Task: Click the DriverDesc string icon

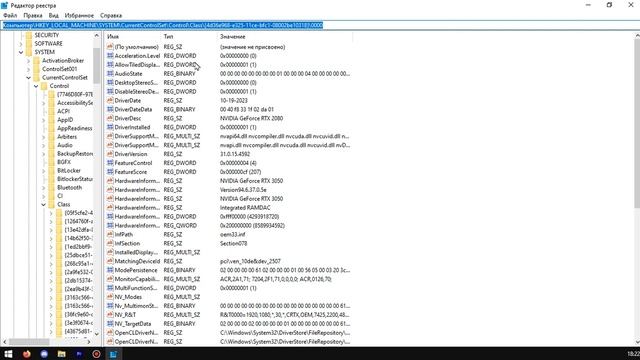Action: 110,118
